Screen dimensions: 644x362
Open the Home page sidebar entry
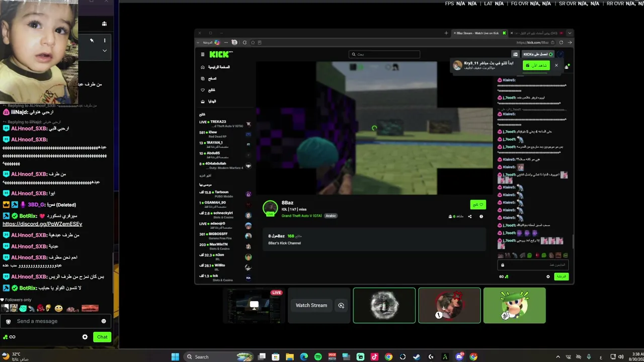coord(215,67)
